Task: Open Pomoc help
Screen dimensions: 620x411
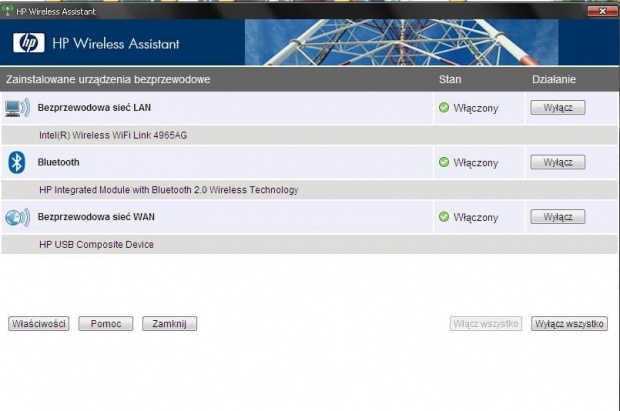Action: coord(106,324)
